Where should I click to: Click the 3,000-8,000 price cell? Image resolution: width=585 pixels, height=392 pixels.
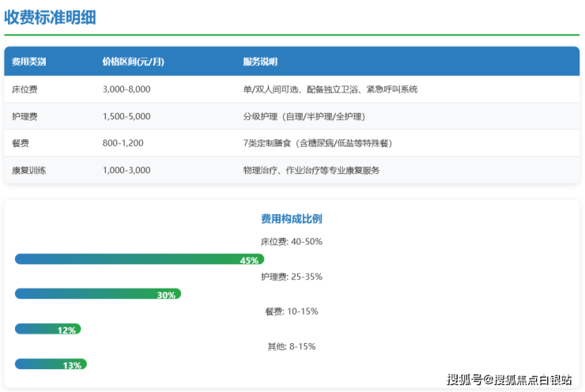tap(126, 89)
